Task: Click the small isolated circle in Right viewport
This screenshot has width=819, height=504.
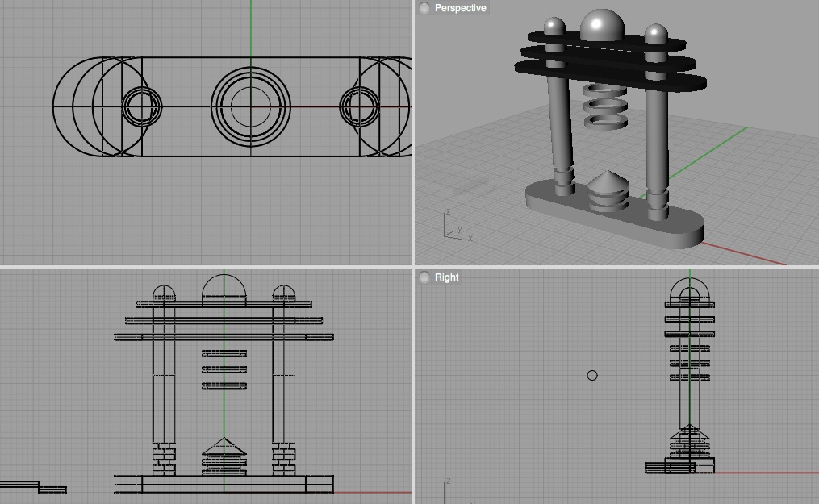Action: pos(592,375)
